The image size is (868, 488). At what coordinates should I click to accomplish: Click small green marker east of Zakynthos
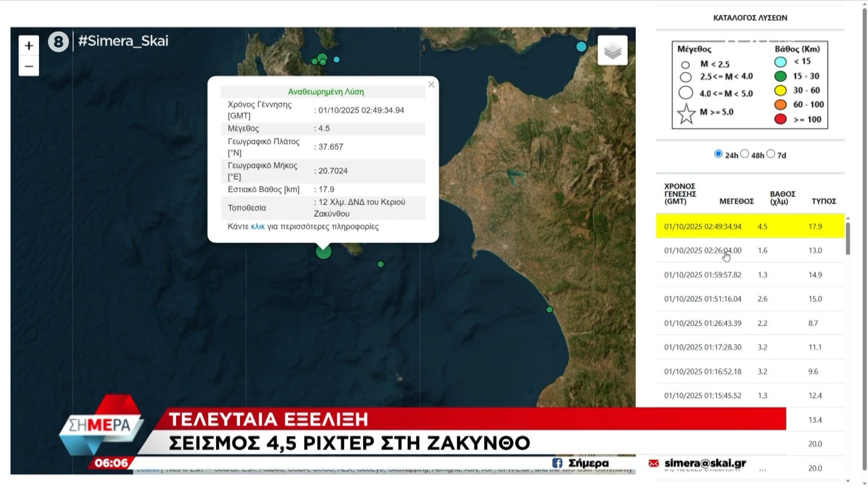coord(380,264)
